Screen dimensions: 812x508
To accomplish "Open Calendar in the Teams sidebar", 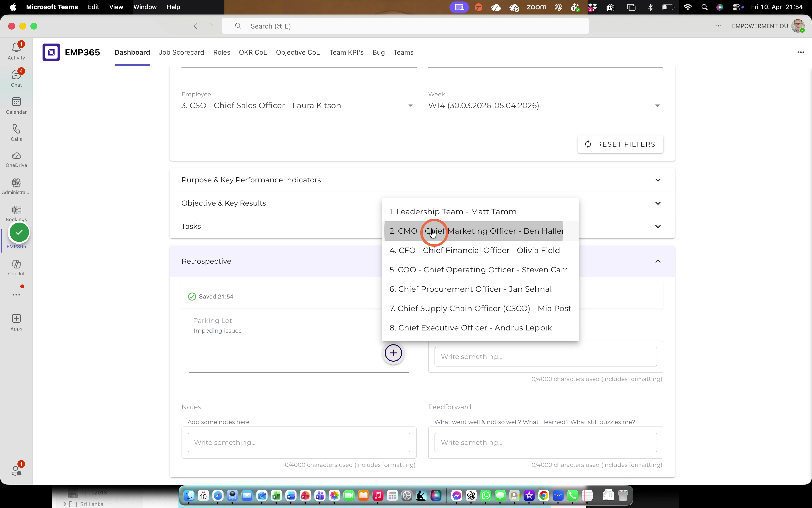I will pyautogui.click(x=16, y=105).
